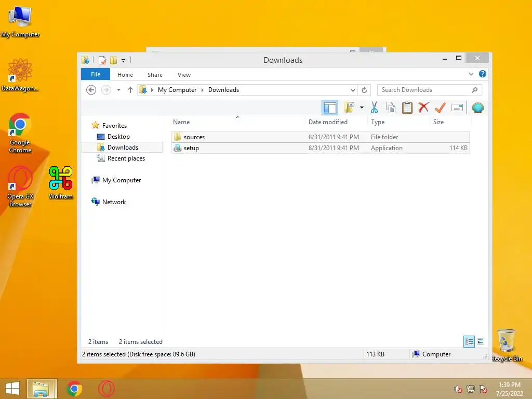Select Network in the navigation pane

[109, 202]
